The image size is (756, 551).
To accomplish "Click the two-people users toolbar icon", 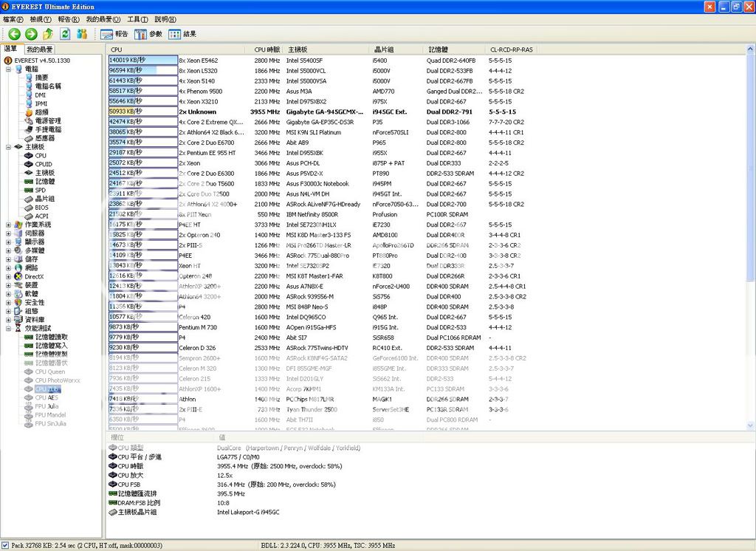I will click(82, 34).
